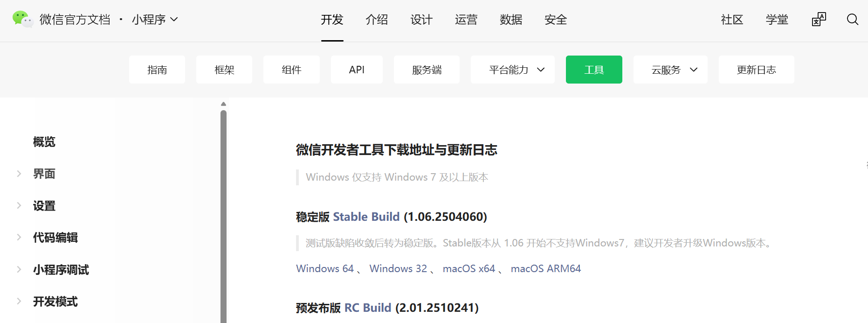Open the 指南 section button

coord(157,70)
